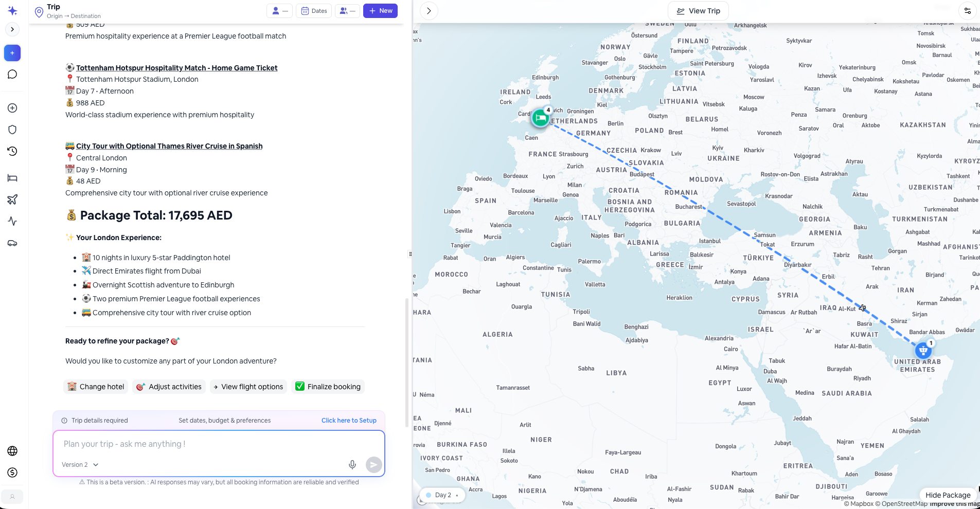The height and width of the screenshot is (509, 980).
Task: Click the microphone voice input icon
Action: pos(352,465)
